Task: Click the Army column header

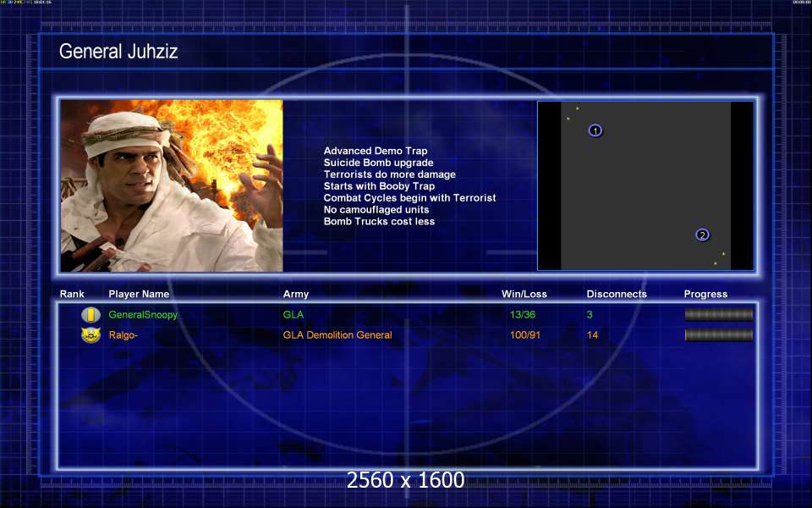Action: [x=296, y=294]
